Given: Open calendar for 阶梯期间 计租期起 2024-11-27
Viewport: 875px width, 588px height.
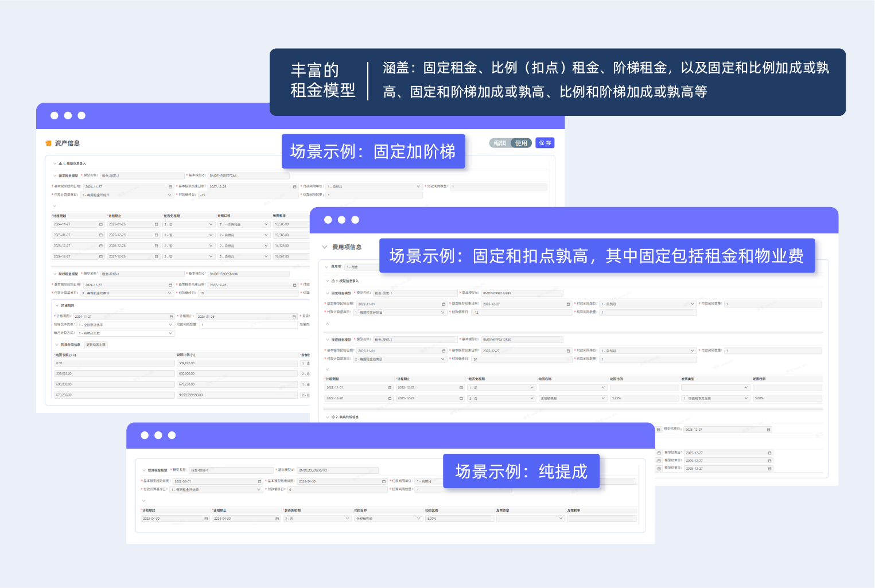Looking at the screenshot, I should point(171,317).
